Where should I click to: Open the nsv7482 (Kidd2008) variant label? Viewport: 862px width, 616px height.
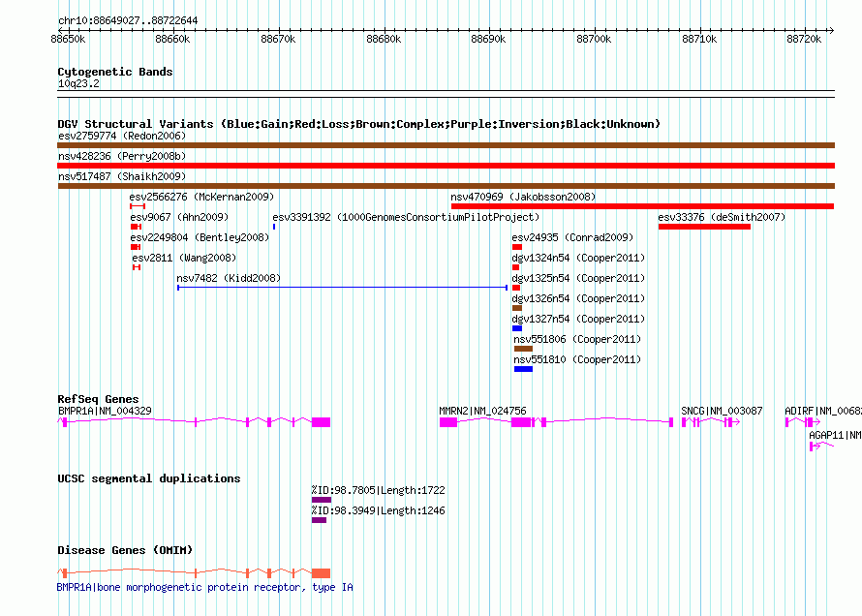click(229, 278)
